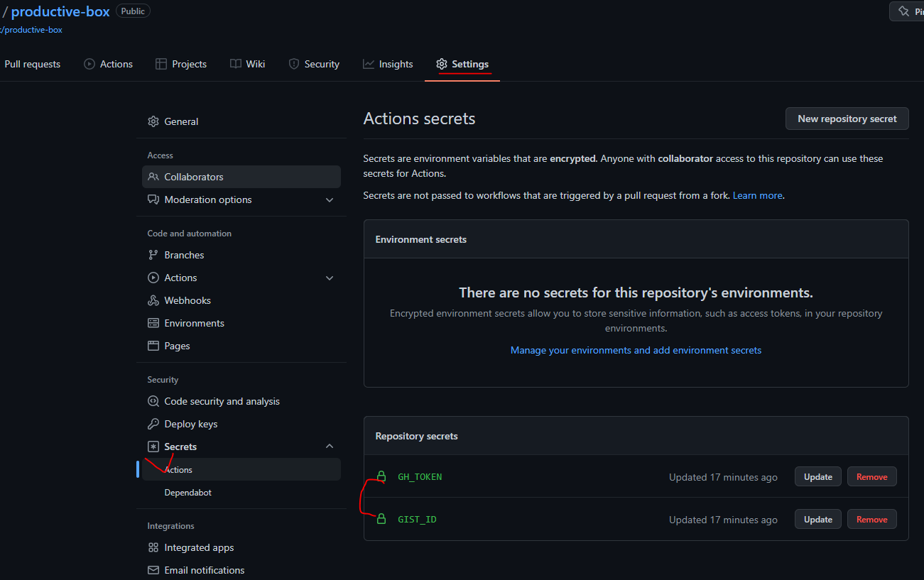Click the graph icon on the Insights tab
Screen dimensions: 924x580
(369, 64)
